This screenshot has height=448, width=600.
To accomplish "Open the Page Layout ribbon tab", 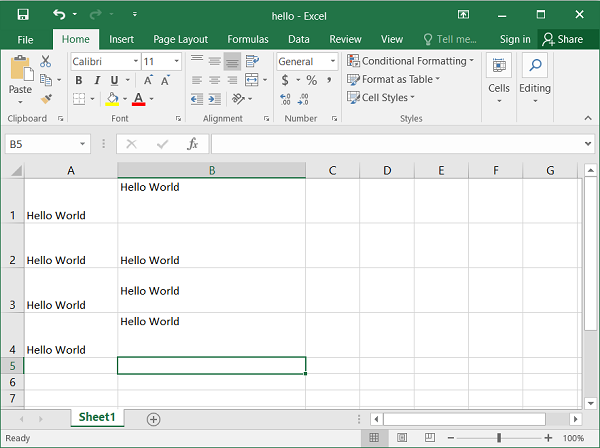I will click(179, 39).
